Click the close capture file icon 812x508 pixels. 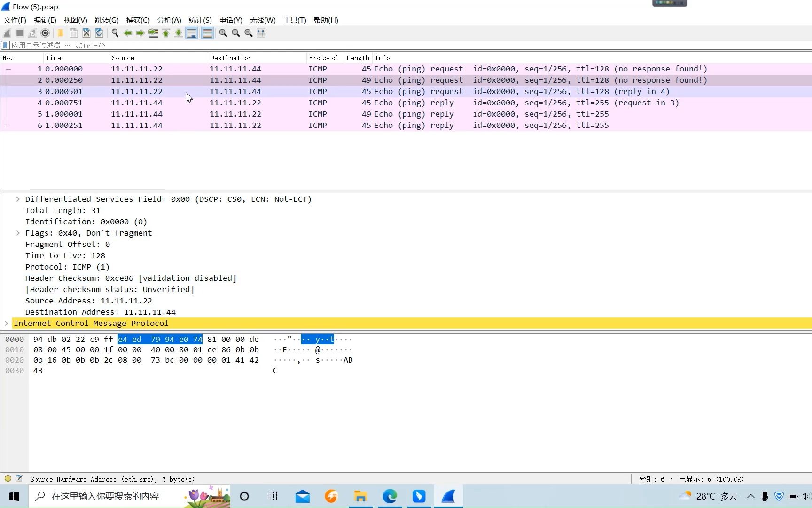point(86,33)
